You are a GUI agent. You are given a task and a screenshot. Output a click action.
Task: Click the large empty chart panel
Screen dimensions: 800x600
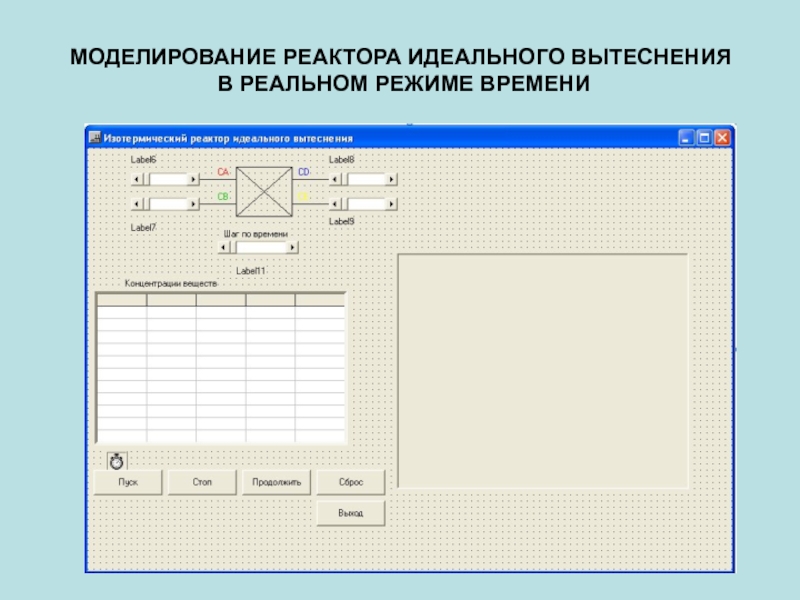(543, 371)
